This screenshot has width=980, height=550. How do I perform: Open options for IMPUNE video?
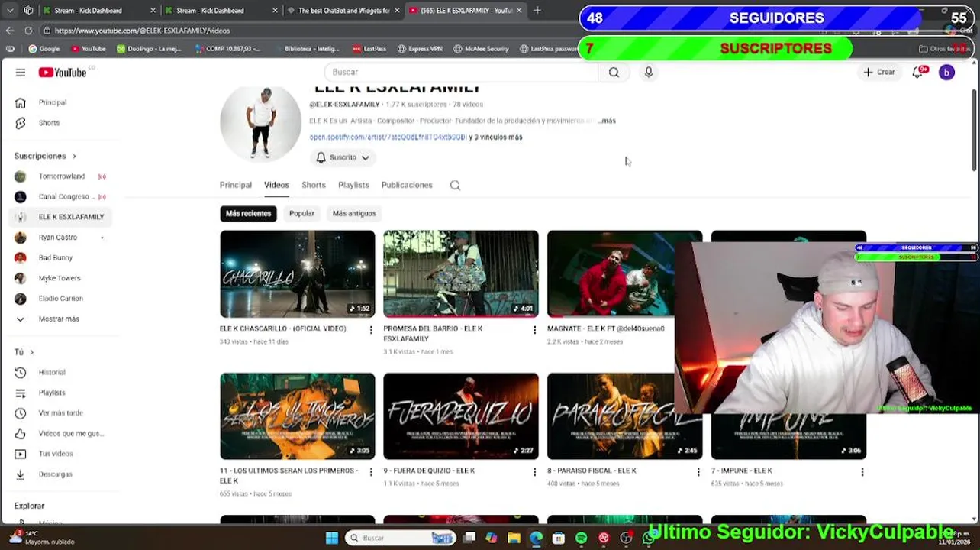(862, 472)
